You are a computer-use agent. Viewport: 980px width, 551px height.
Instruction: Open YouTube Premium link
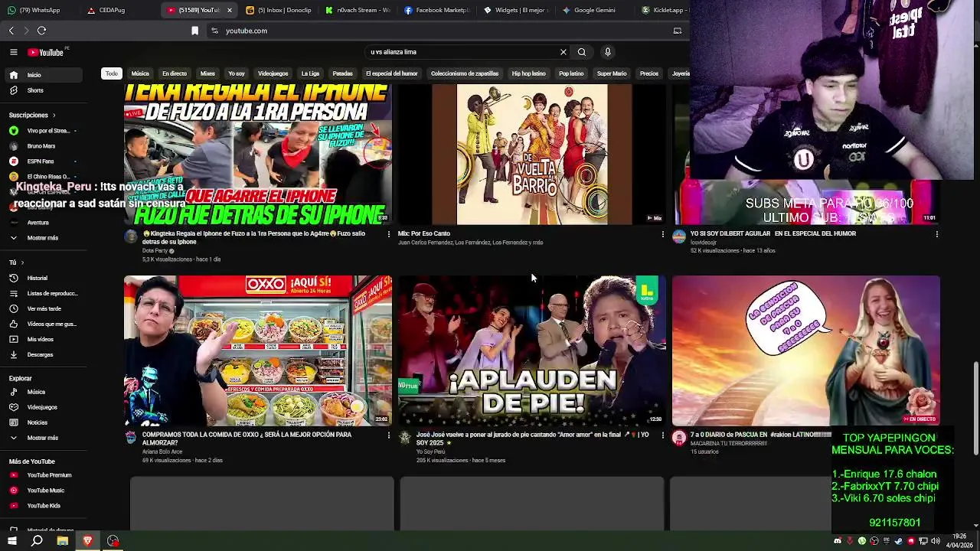[44, 475]
